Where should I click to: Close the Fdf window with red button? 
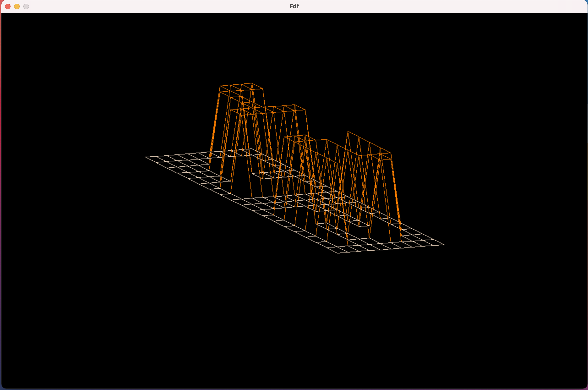8,6
